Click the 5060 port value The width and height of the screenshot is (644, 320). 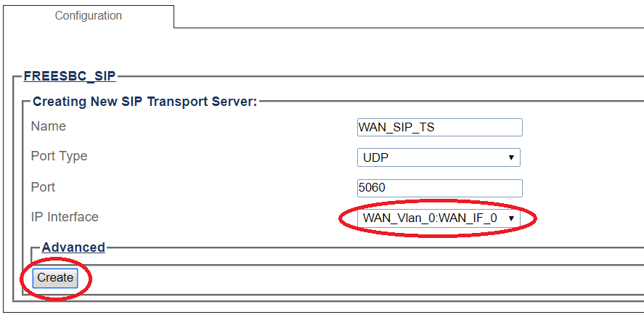[x=372, y=188]
